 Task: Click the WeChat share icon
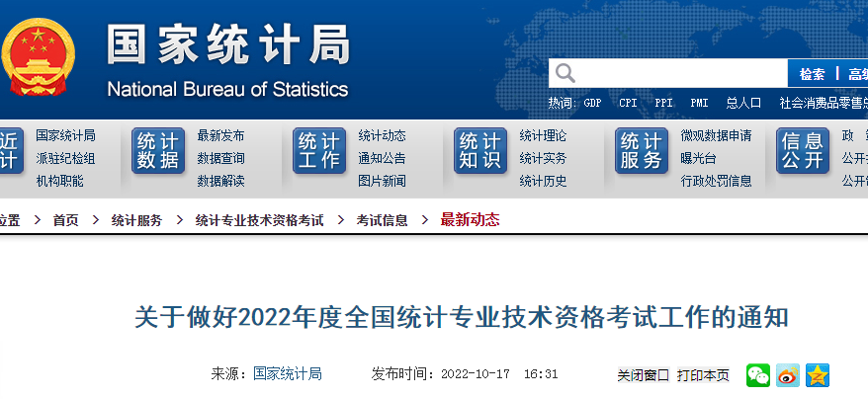(x=758, y=375)
